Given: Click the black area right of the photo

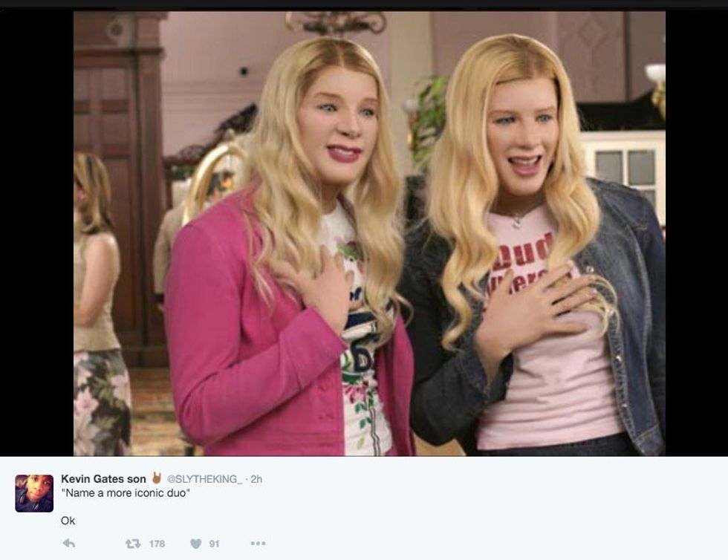Looking at the screenshot, I should [x=697, y=232].
